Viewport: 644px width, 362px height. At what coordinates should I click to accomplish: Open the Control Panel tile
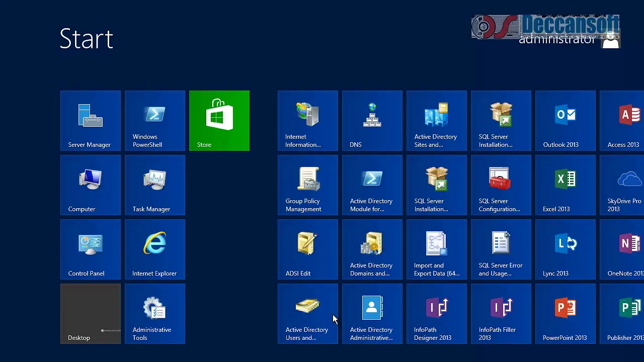[91, 249]
